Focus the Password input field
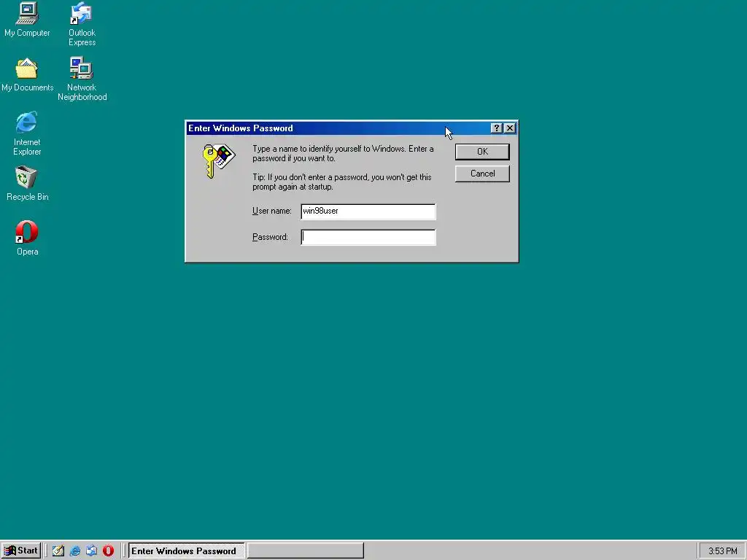This screenshot has height=560, width=747. [368, 237]
